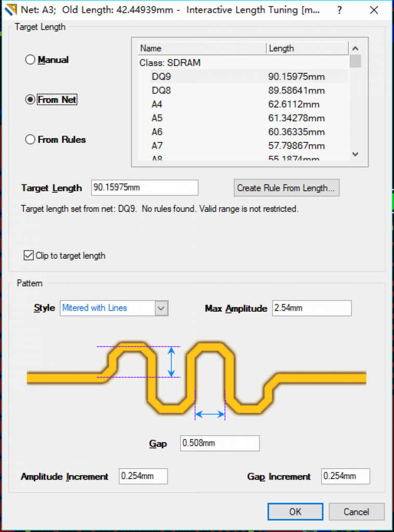Click the Target Length input field

point(144,188)
